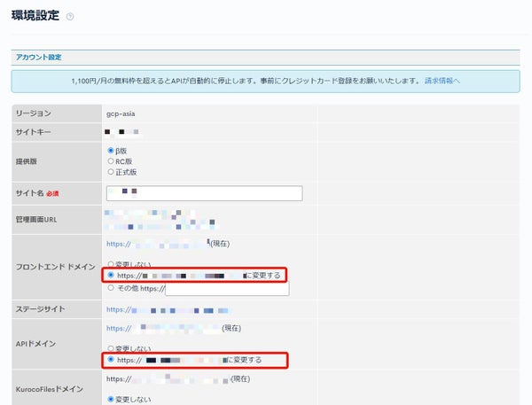Click the アカウント設定 section heading
This screenshot has height=405, width=532.
[x=39, y=57]
